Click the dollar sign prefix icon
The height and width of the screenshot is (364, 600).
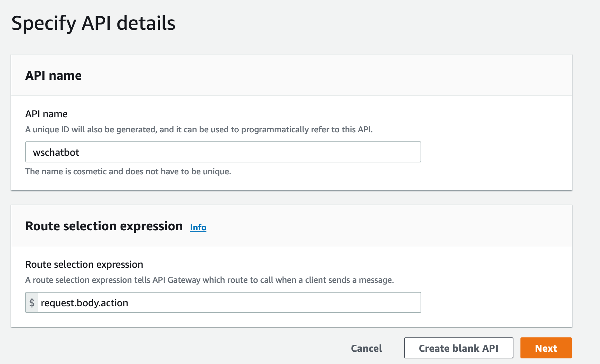[32, 303]
